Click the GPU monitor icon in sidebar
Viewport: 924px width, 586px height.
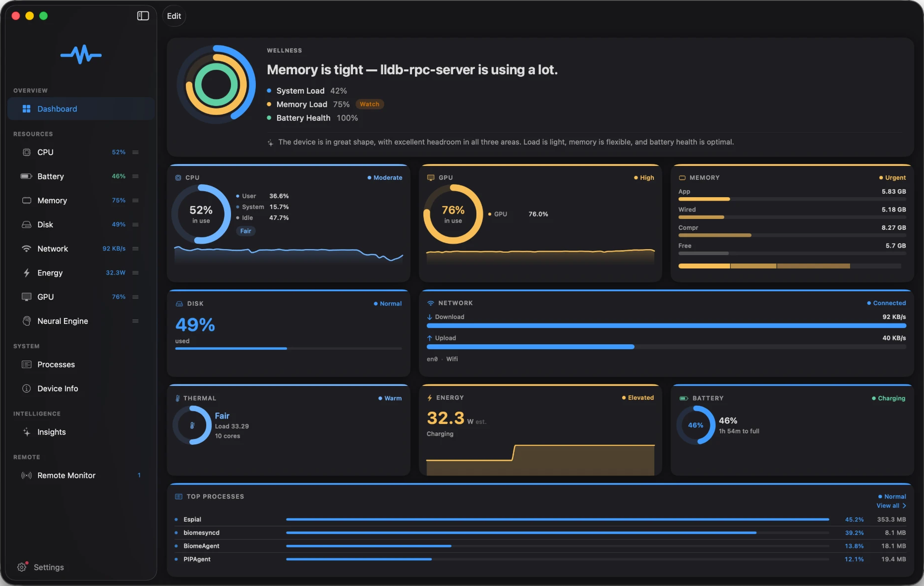click(x=26, y=297)
